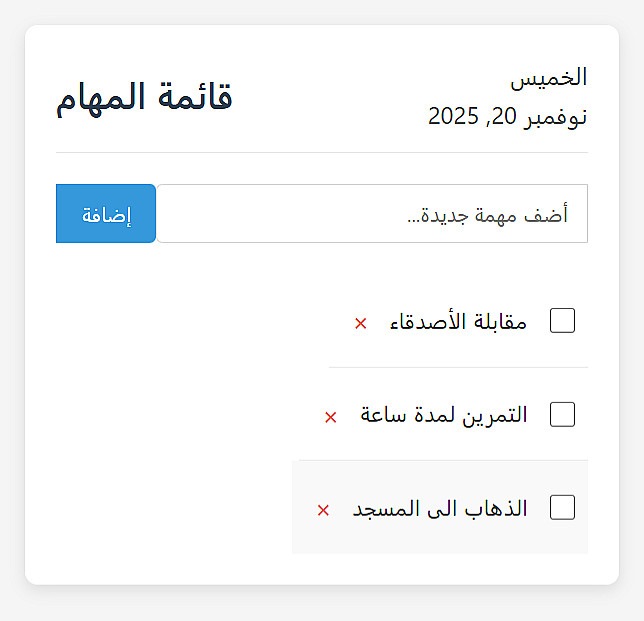This screenshot has width=644, height=621.
Task: Click the قائمة المهام page heading
Action: [x=144, y=98]
